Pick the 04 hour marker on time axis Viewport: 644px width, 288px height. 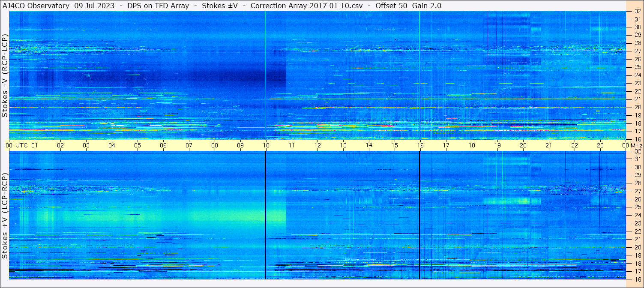point(112,145)
